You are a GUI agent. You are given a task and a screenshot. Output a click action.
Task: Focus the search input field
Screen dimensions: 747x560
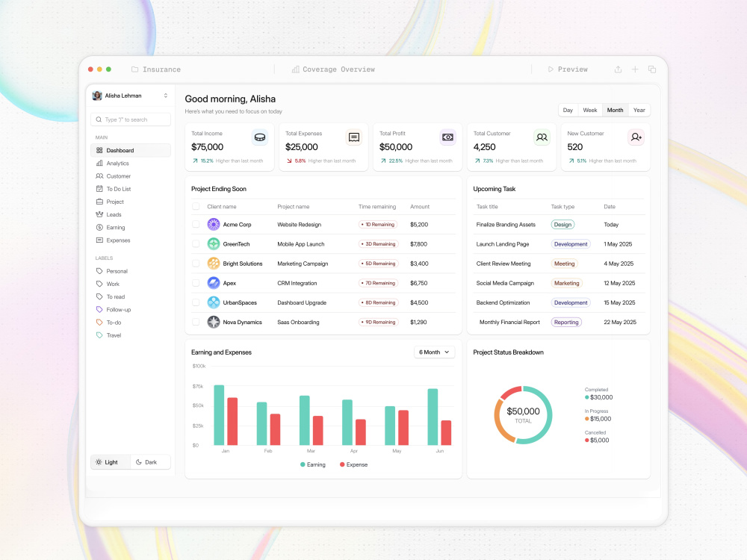click(131, 119)
